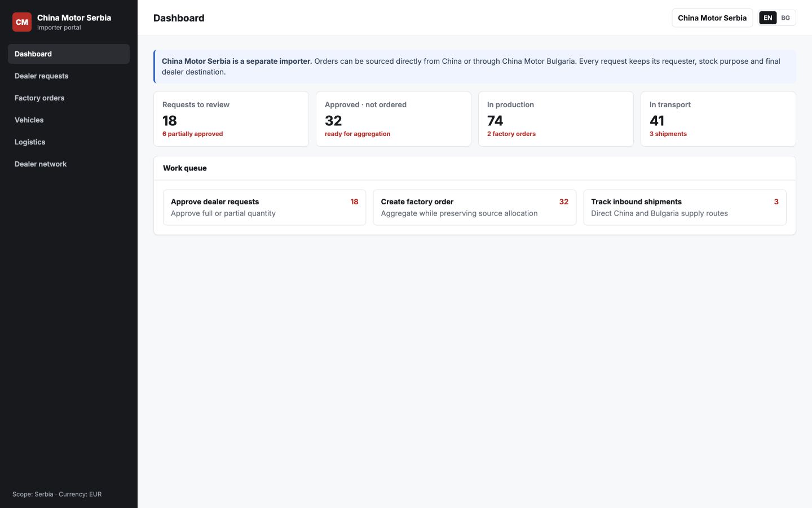This screenshot has height=508, width=812.
Task: Click the 'Importer portal' subtitle
Action: pos(59,28)
